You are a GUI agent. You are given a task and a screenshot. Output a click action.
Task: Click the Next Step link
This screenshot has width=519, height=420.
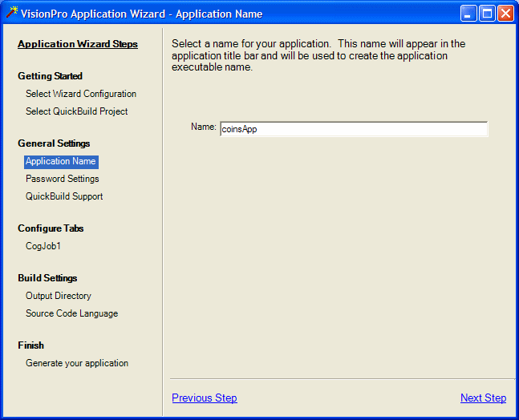point(483,398)
